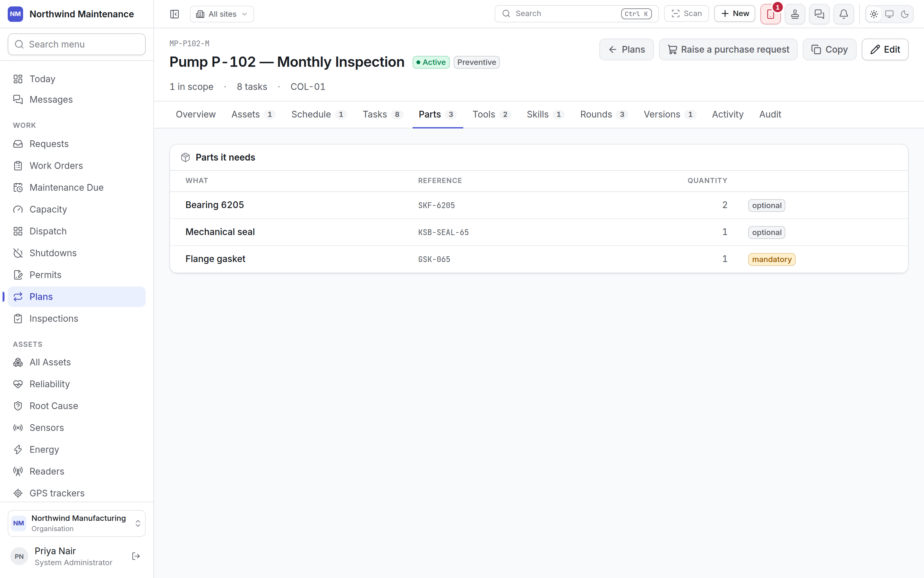The height and width of the screenshot is (578, 924).
Task: Open the red alert icon with badge 1
Action: (x=771, y=14)
